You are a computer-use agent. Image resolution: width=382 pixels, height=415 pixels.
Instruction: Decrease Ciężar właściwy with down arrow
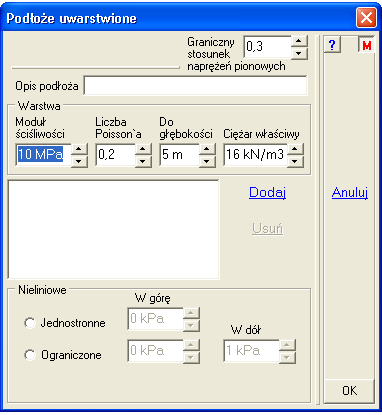295,161
